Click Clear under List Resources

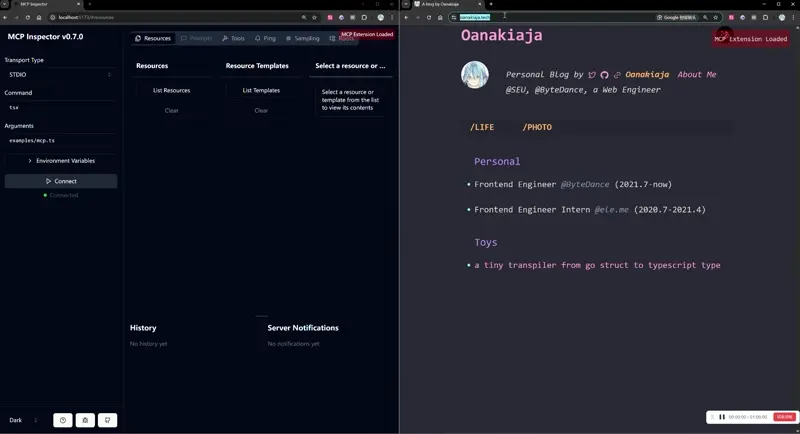pos(171,110)
